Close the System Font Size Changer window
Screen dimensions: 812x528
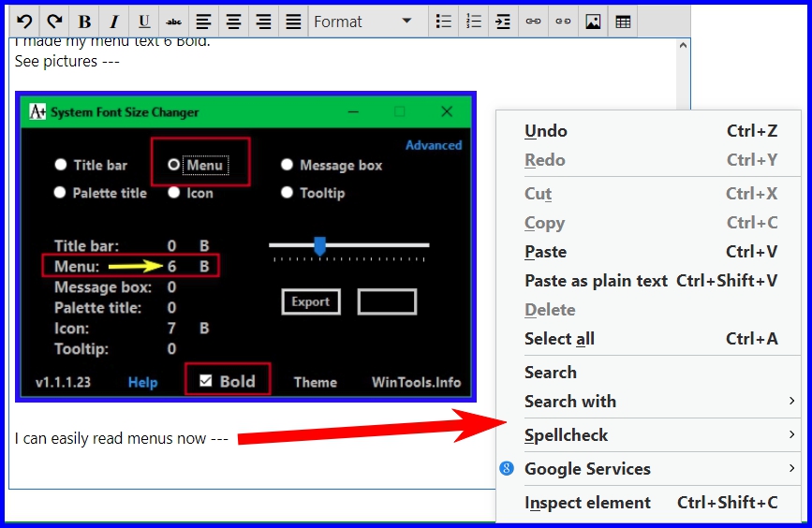(447, 111)
